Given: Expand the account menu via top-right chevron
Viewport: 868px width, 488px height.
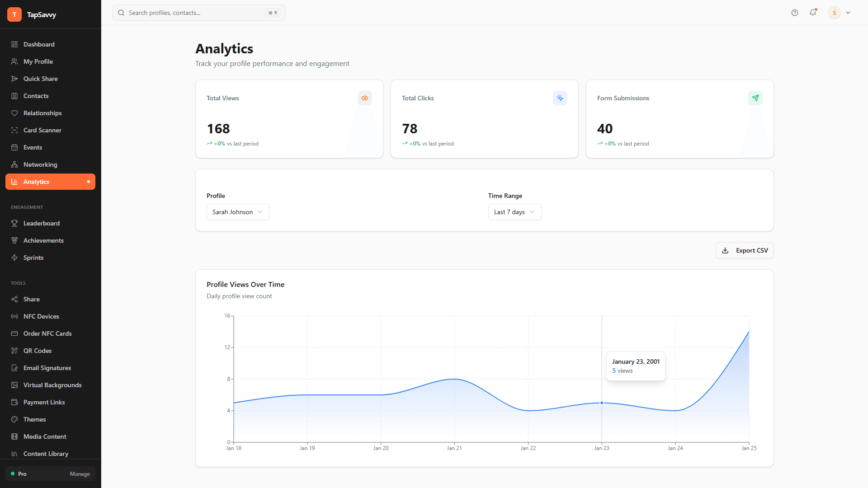Looking at the screenshot, I should click(848, 13).
